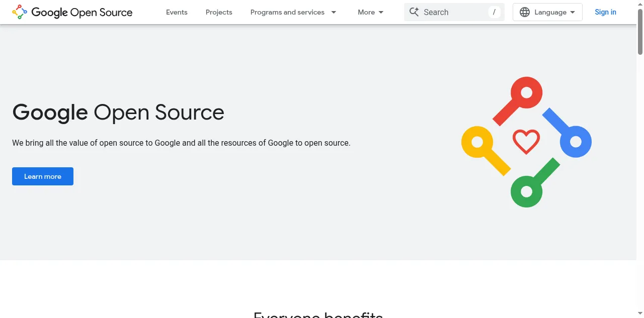Open the Events page

pyautogui.click(x=177, y=12)
